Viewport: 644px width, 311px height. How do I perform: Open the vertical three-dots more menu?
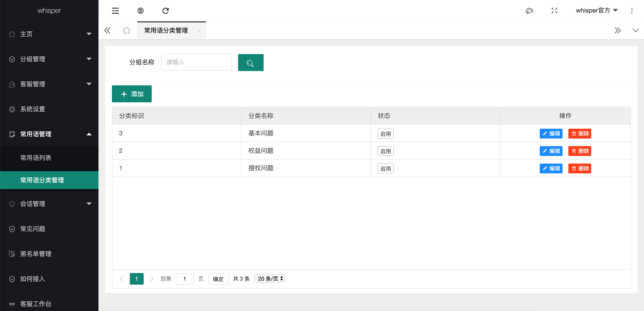(x=632, y=11)
